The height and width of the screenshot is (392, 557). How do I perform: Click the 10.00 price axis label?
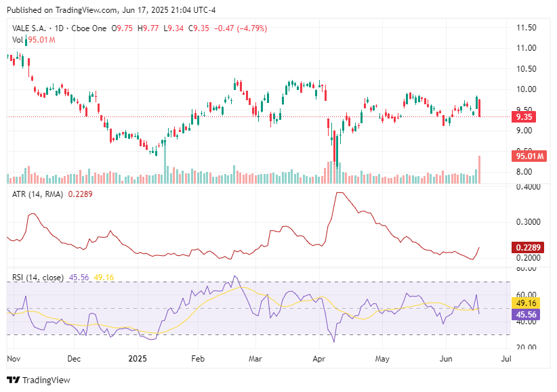pyautogui.click(x=526, y=89)
